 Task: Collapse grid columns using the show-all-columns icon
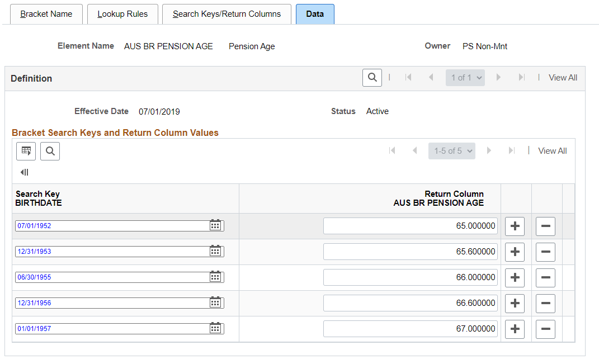[x=25, y=172]
